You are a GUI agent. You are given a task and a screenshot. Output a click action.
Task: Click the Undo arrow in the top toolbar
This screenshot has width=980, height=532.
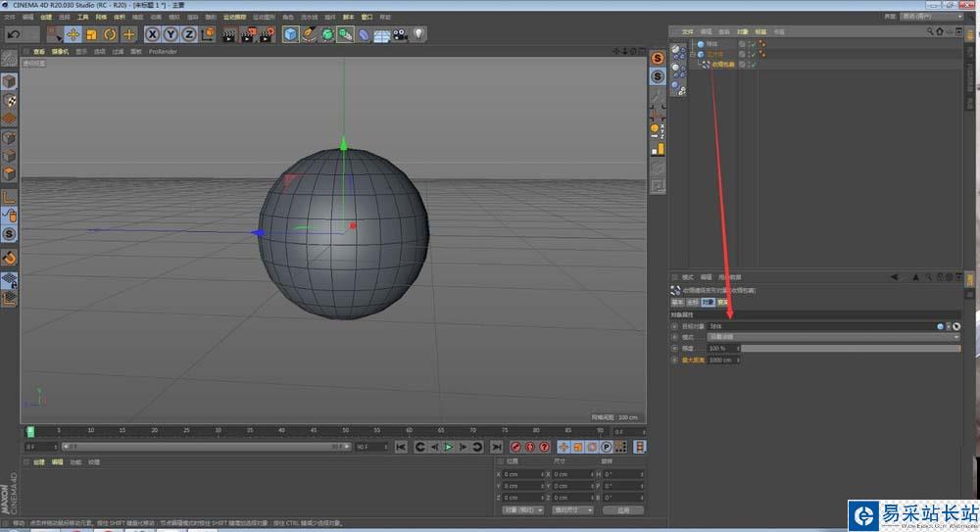13,34
